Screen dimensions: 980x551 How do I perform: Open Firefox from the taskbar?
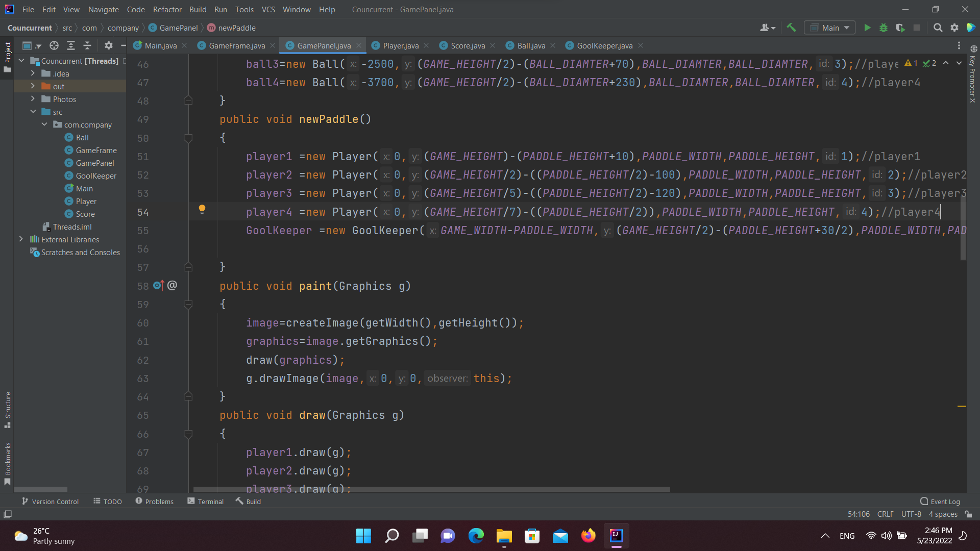coord(588,536)
